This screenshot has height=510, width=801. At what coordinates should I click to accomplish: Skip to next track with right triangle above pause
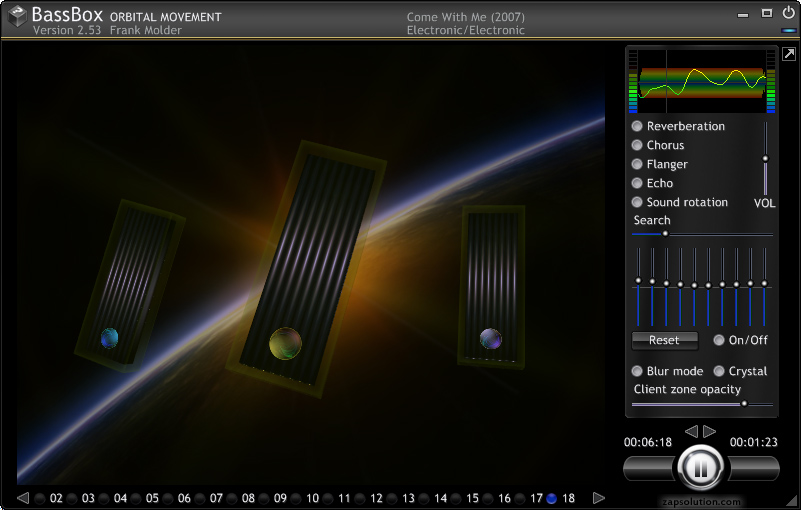[710, 431]
